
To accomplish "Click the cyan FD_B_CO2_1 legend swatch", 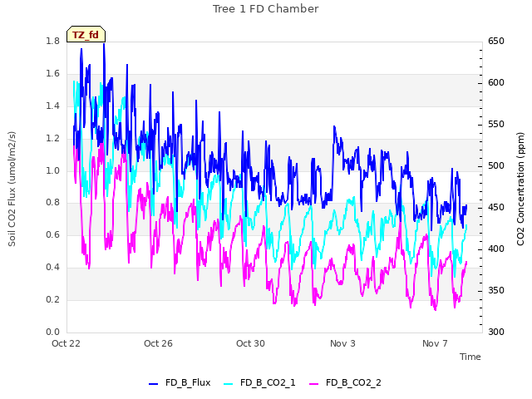I will click(229, 384).
